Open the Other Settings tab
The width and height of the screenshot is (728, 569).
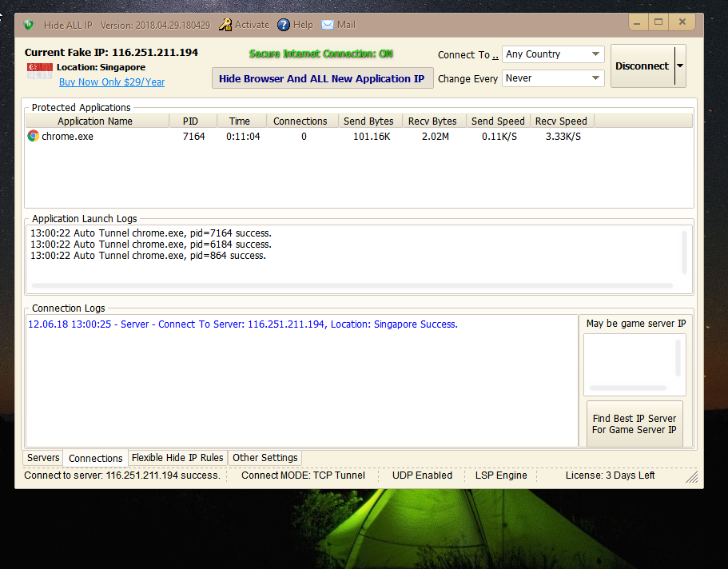coord(265,458)
